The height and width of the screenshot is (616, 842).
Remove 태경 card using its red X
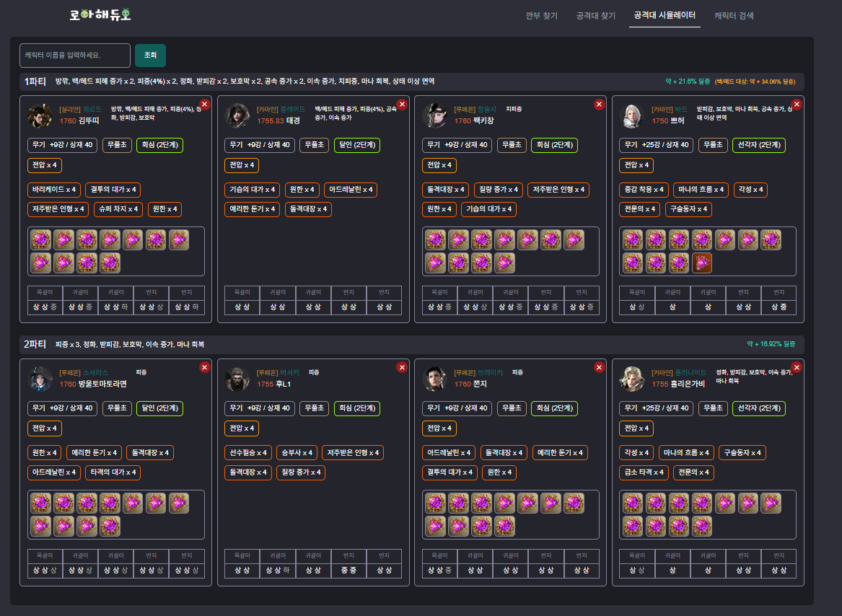(402, 105)
